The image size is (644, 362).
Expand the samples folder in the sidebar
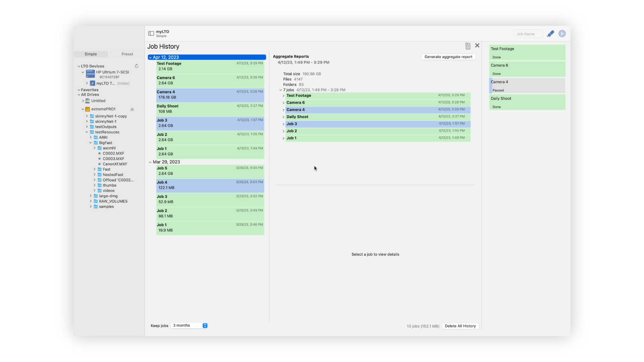pyautogui.click(x=90, y=206)
